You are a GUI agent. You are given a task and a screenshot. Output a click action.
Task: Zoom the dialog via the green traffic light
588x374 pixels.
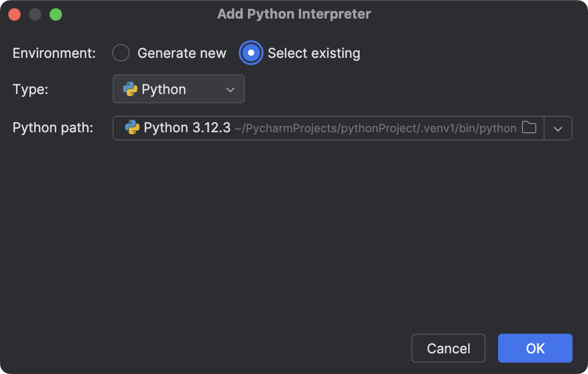(x=56, y=14)
